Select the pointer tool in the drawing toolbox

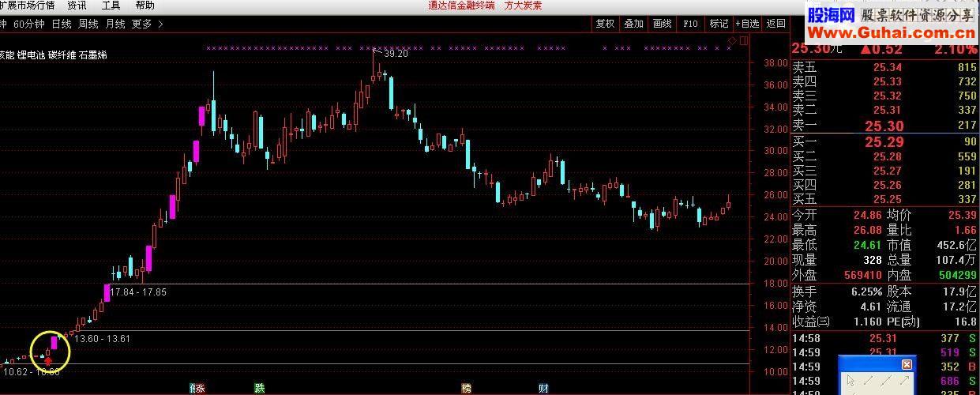(x=851, y=381)
